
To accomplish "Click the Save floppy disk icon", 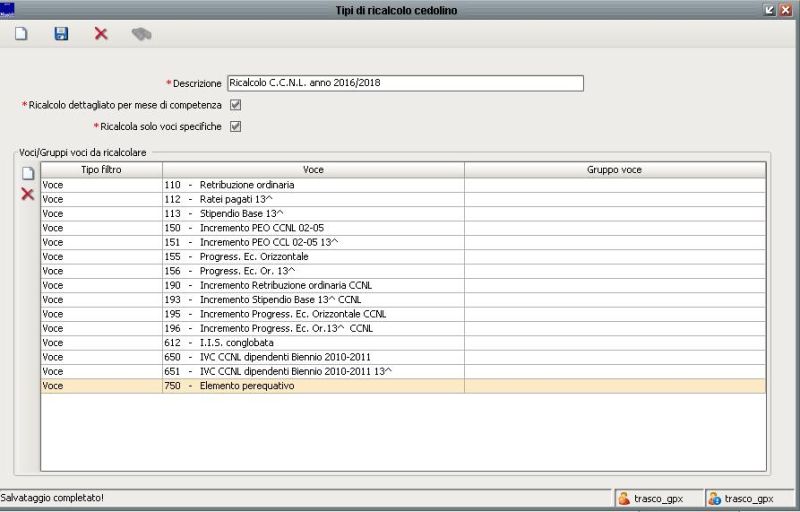I will 61,34.
